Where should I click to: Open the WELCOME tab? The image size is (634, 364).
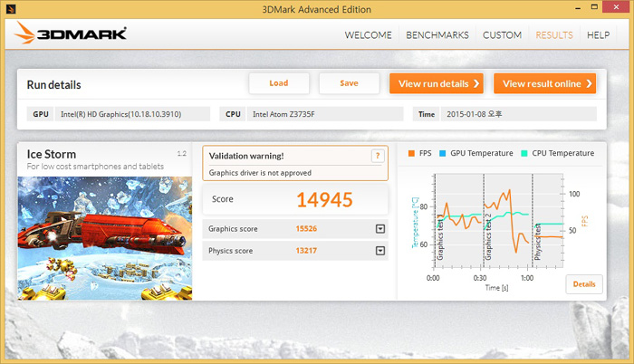click(368, 35)
